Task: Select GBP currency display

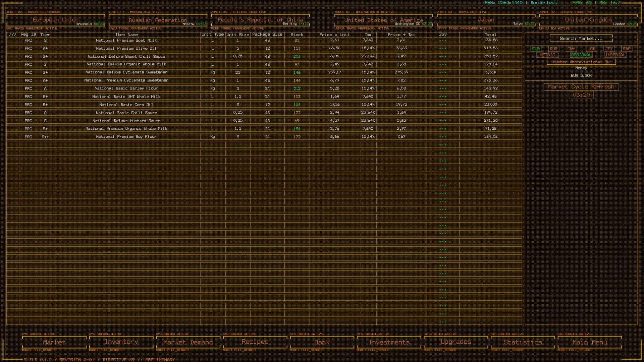Action: click(x=627, y=49)
